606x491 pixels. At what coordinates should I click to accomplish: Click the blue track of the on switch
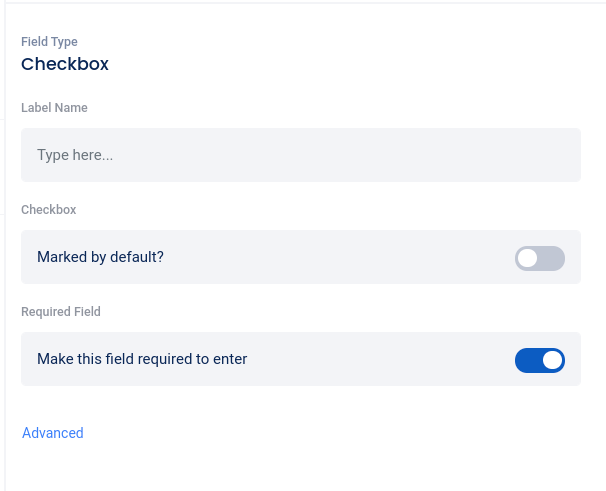[526, 360]
